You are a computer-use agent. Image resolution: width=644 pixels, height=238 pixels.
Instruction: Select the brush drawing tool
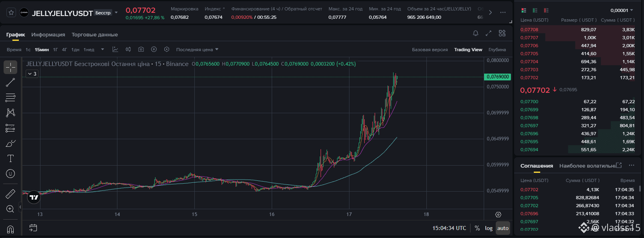coord(10,143)
